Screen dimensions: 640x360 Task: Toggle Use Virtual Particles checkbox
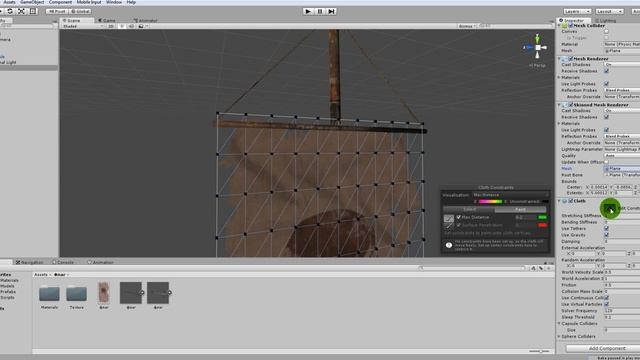[x=607, y=304]
